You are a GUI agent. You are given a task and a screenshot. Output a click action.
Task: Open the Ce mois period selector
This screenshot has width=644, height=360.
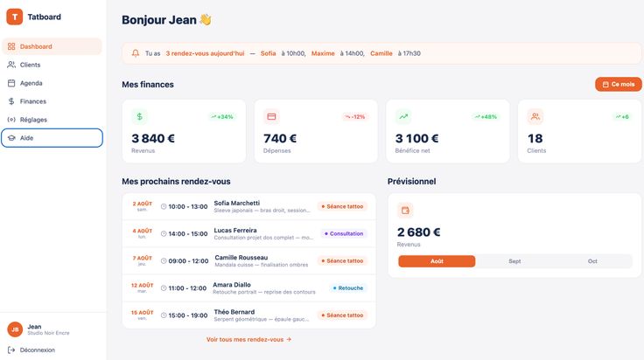tap(618, 85)
